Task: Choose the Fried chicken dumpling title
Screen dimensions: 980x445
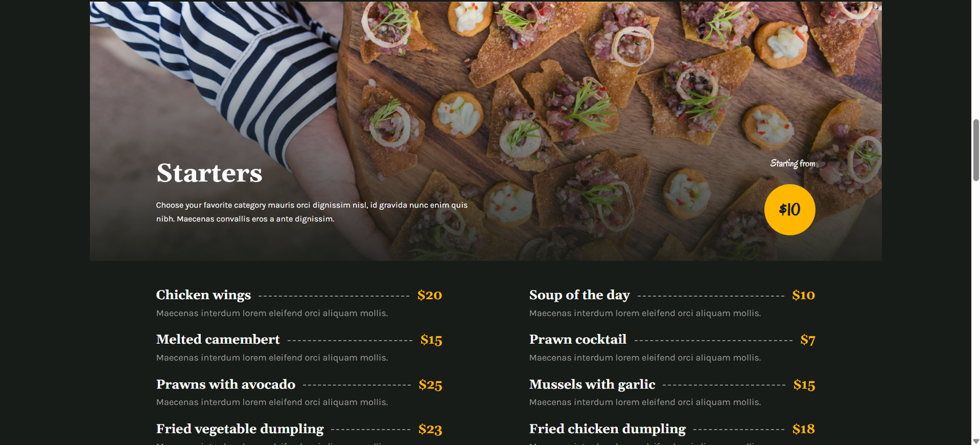Action: pyautogui.click(x=608, y=429)
